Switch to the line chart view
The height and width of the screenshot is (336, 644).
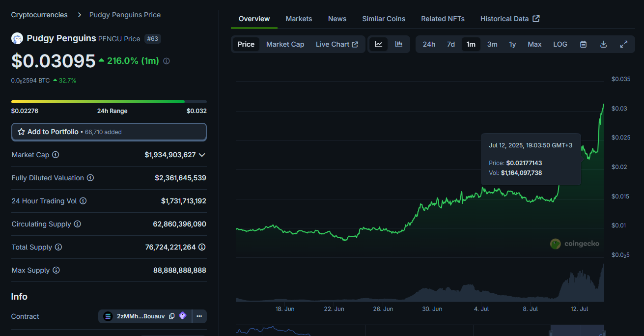tap(379, 44)
